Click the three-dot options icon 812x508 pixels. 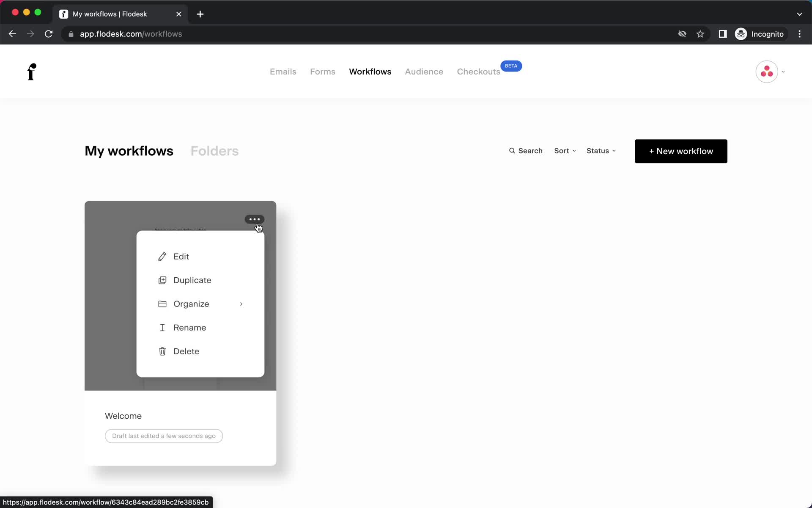point(254,219)
